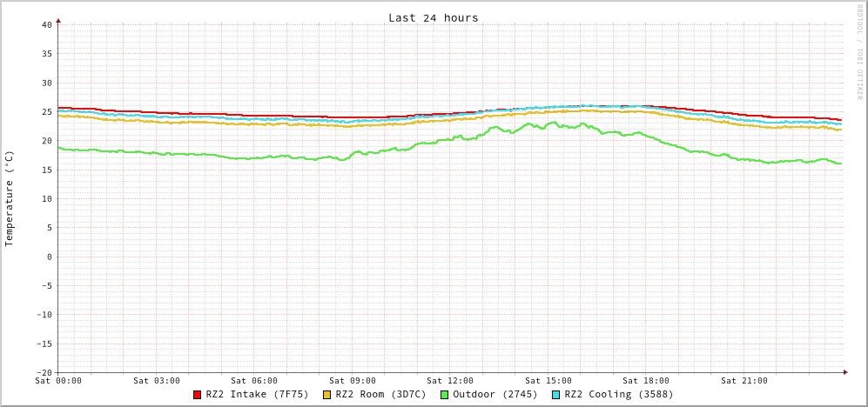The width and height of the screenshot is (868, 407).
Task: Click the RRDTOOL / TOBI OETIKER watermark
Action: (859, 51)
